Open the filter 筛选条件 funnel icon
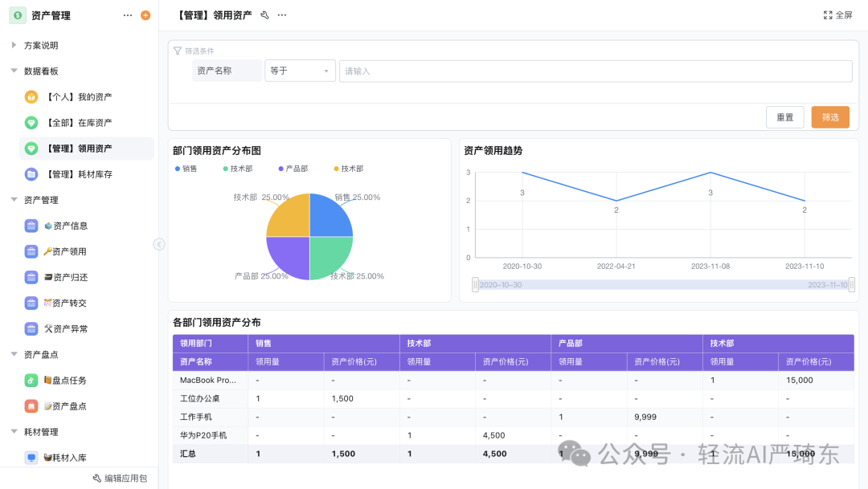The width and height of the screenshot is (868, 489). coord(178,50)
